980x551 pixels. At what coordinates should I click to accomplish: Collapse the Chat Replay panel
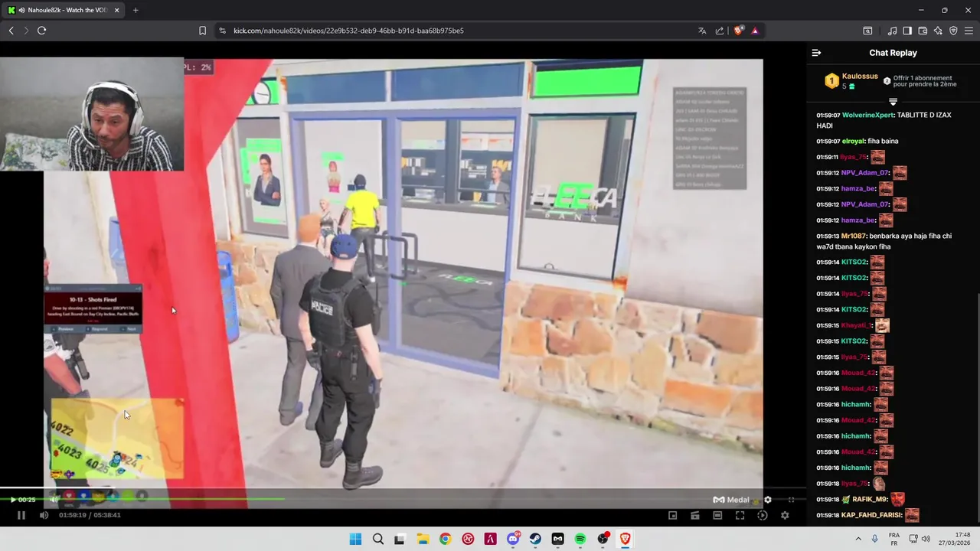click(816, 53)
